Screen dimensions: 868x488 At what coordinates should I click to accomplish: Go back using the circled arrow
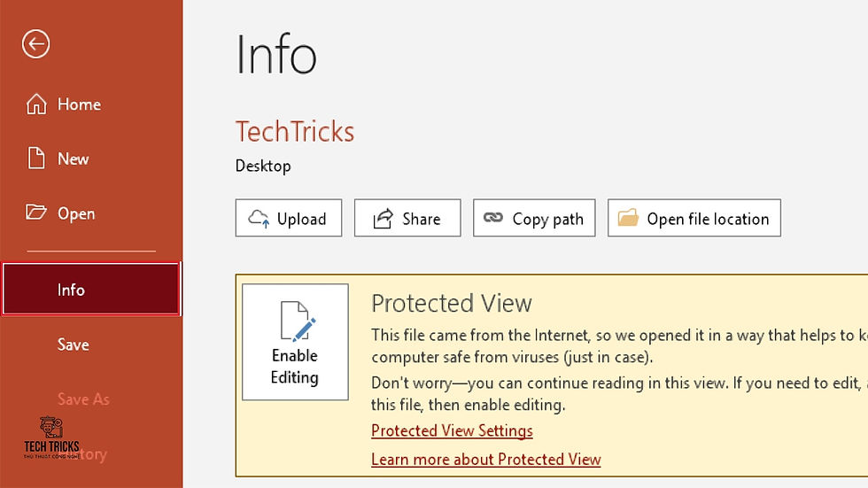(36, 43)
